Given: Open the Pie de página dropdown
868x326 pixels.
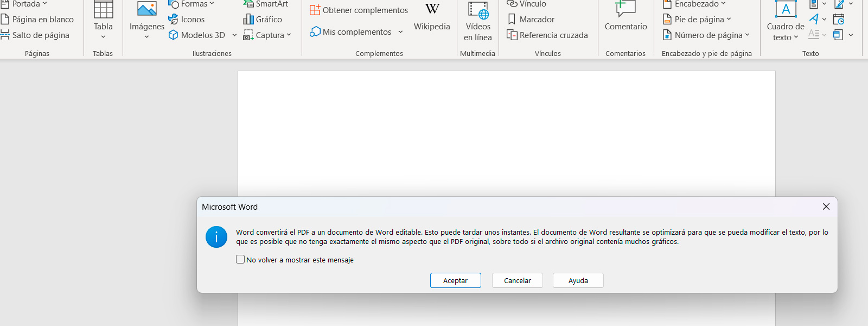Looking at the screenshot, I should pyautogui.click(x=697, y=20).
